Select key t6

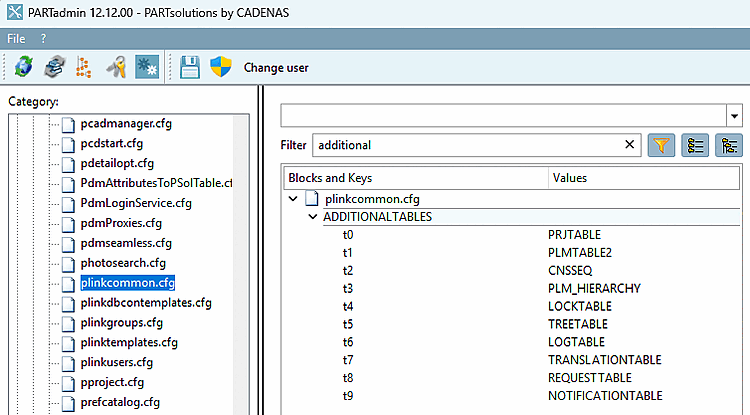coord(348,342)
